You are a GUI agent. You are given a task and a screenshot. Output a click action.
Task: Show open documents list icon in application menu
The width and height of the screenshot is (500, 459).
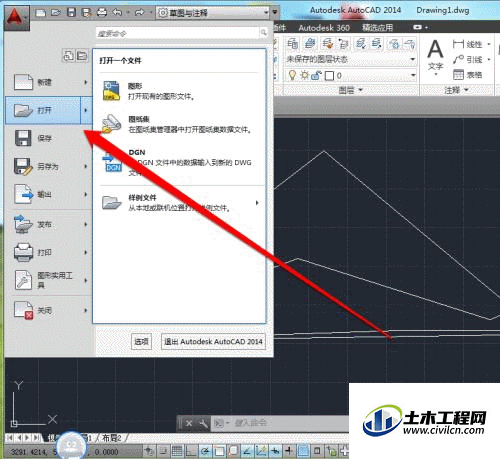(82, 56)
